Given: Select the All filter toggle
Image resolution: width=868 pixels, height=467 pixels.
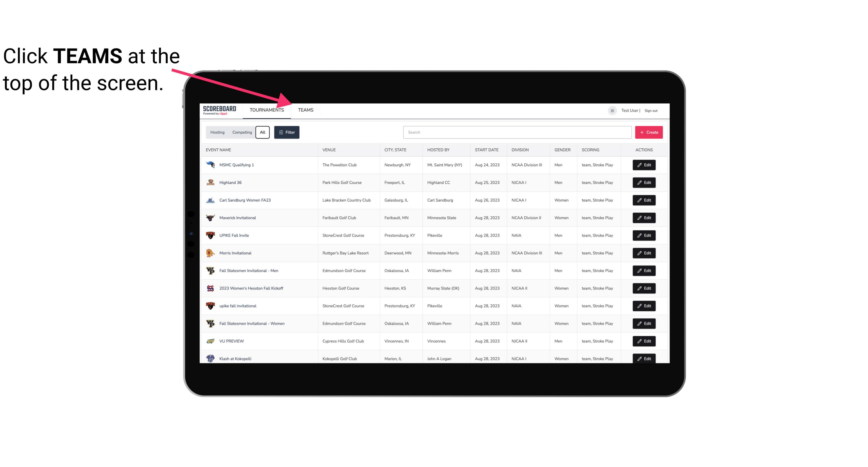Looking at the screenshot, I should 263,132.
